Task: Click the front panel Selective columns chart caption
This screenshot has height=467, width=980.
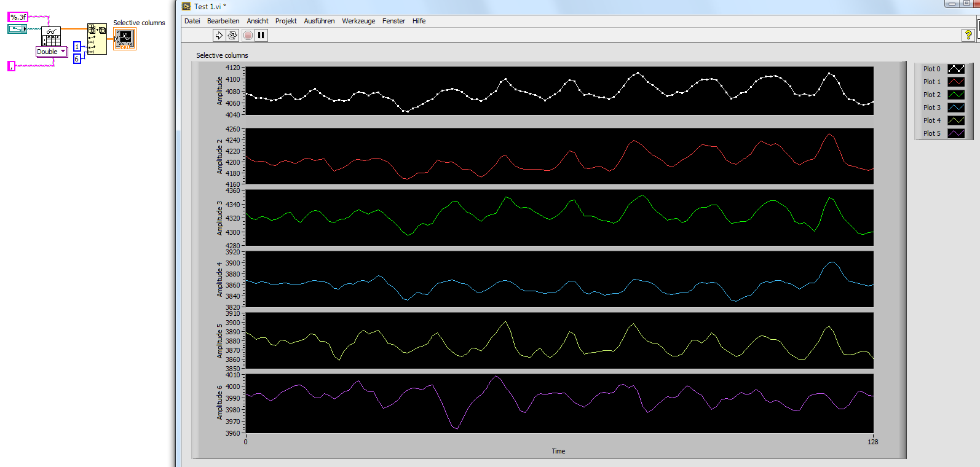Action: [x=222, y=55]
